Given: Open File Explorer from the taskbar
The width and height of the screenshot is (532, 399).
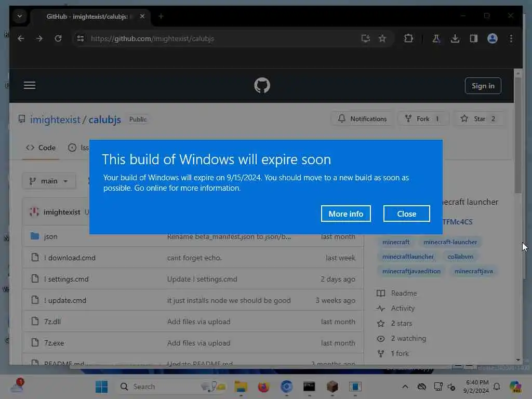Looking at the screenshot, I should 241,387.
